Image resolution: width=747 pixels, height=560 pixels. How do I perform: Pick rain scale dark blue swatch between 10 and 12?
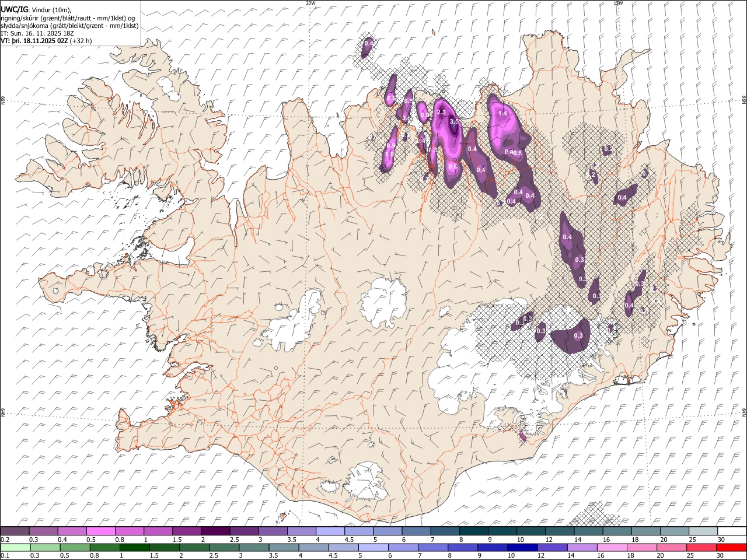click(x=522, y=547)
